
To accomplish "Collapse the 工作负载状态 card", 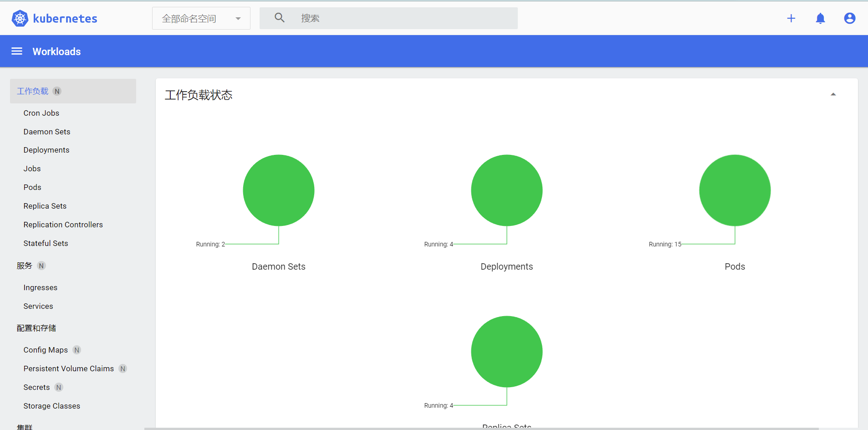I will coord(833,94).
